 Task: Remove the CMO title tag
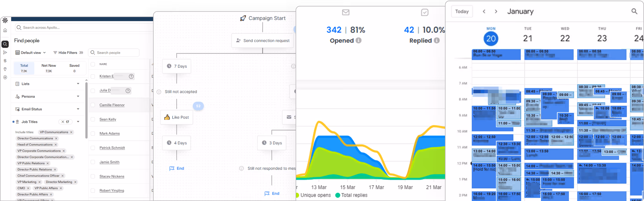[x=28, y=188]
